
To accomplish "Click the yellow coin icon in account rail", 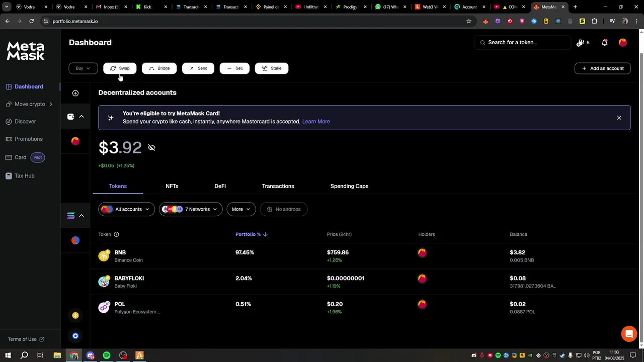I will 75,315.
